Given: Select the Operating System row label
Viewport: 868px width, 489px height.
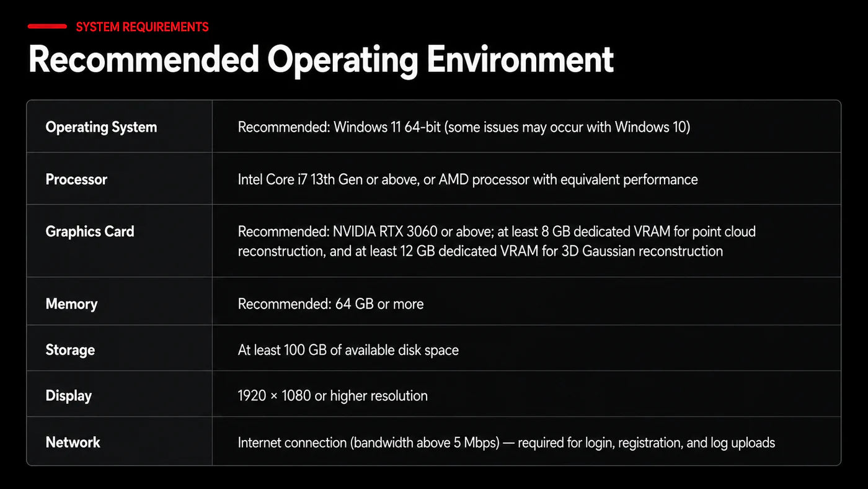Looking at the screenshot, I should click(101, 127).
